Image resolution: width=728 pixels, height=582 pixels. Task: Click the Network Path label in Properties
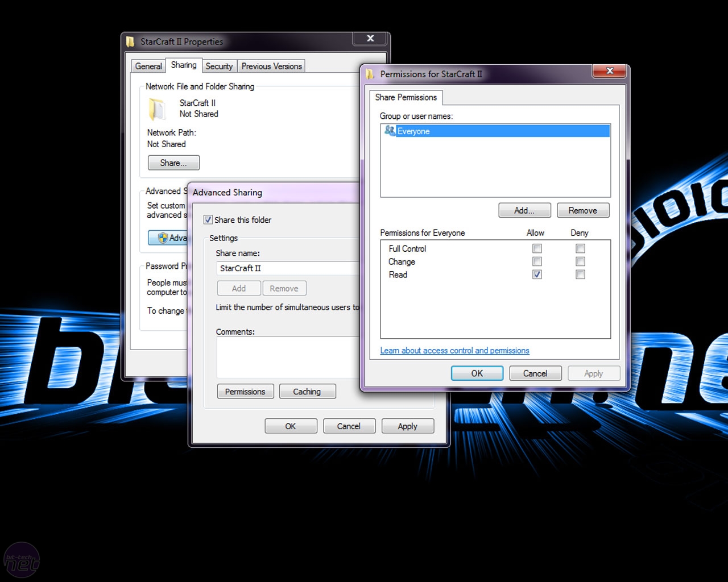coord(171,132)
